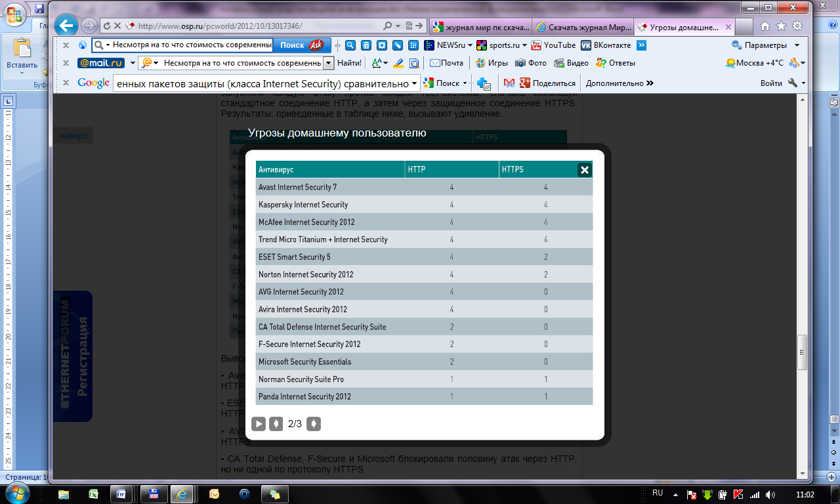Show hidden tray icons arrow
The height and width of the screenshot is (504, 840).
pyautogui.click(x=677, y=493)
